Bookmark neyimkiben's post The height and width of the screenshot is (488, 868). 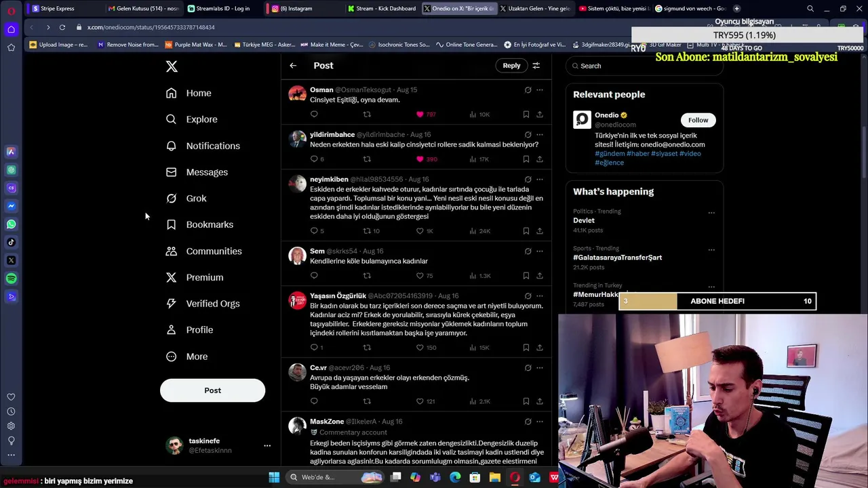pyautogui.click(x=526, y=231)
